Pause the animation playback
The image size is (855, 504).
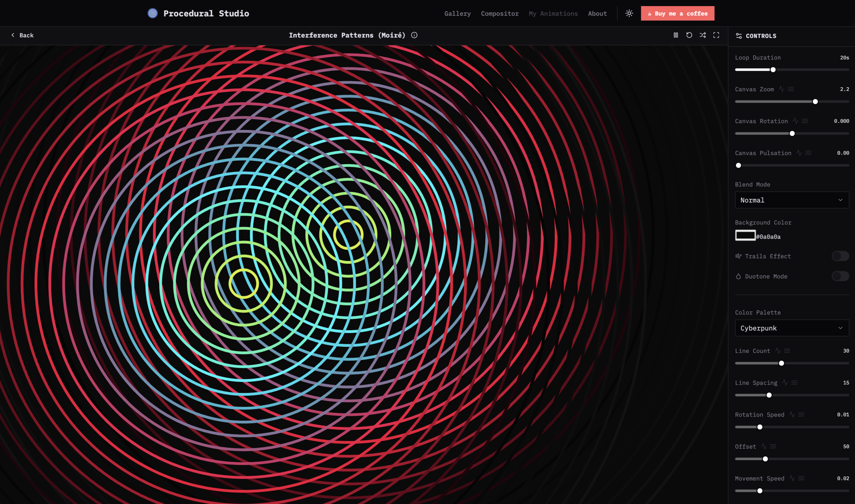pos(676,35)
